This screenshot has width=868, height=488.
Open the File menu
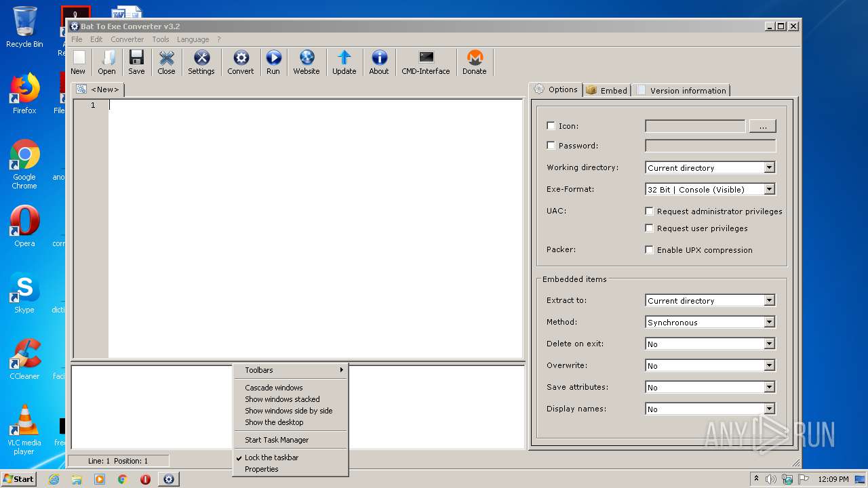(x=77, y=39)
